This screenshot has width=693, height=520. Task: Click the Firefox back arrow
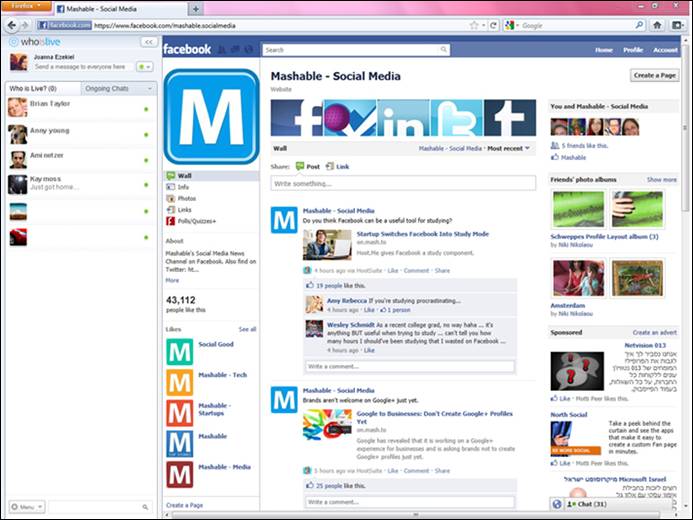pyautogui.click(x=11, y=25)
